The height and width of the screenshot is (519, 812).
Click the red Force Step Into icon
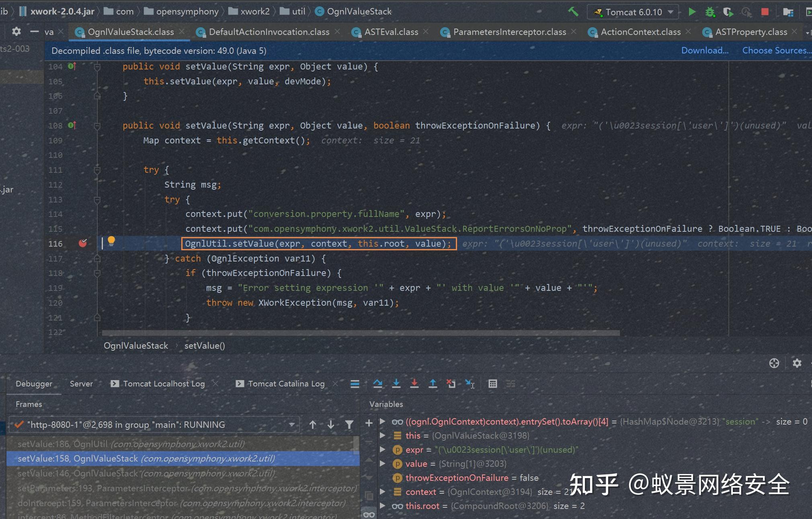pyautogui.click(x=414, y=384)
